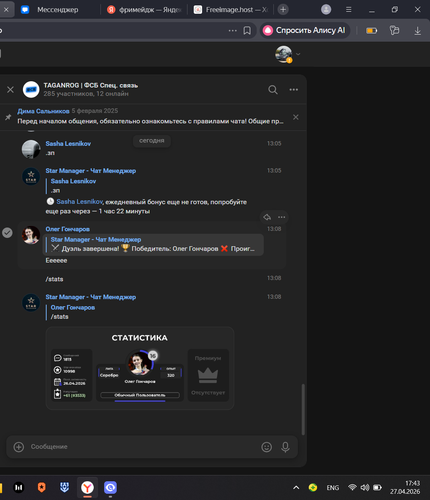Open browser downloads icon
Viewport: 430px width, 500px height.
417,31
